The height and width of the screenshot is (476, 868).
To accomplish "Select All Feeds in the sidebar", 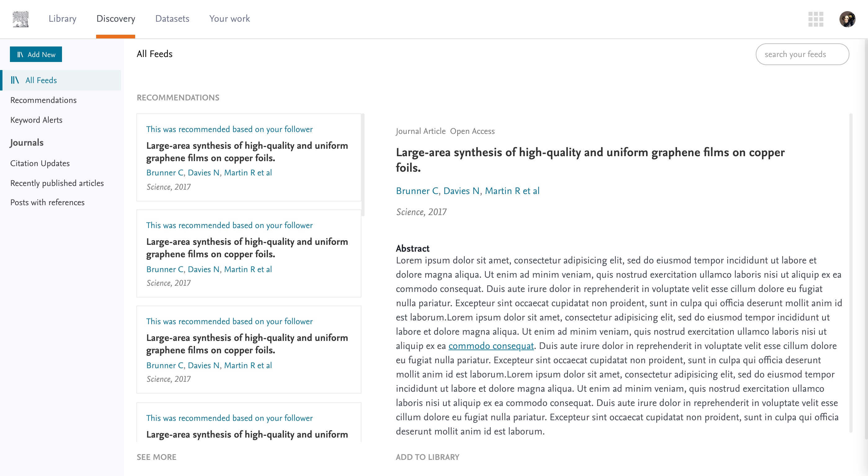I will coord(61,80).
